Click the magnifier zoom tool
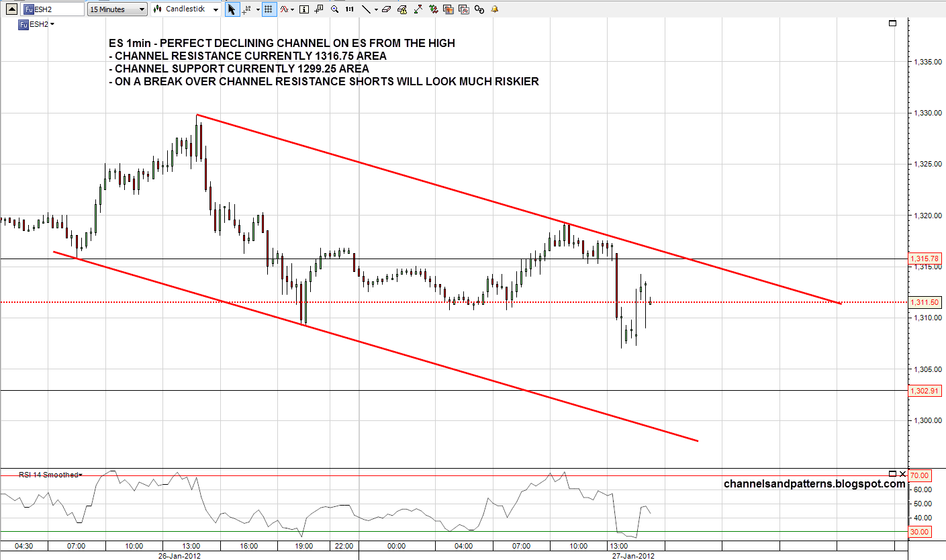The width and height of the screenshot is (946, 560). click(334, 9)
